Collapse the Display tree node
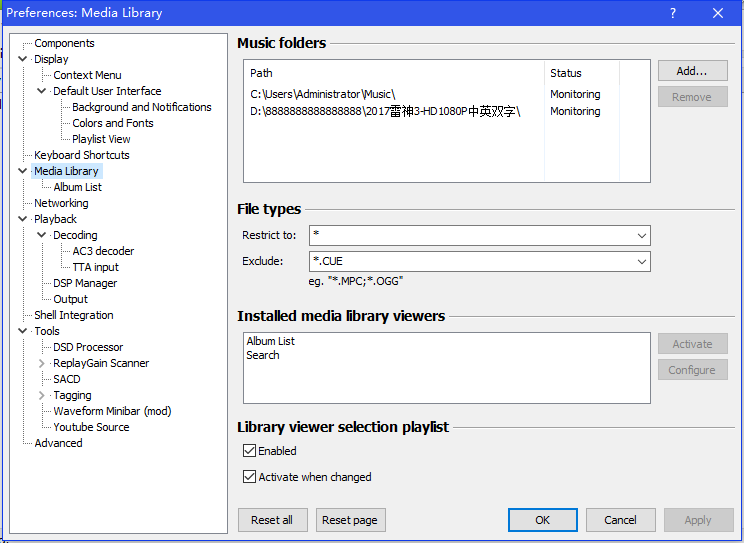Viewport: 744px width, 543px height. (23, 59)
